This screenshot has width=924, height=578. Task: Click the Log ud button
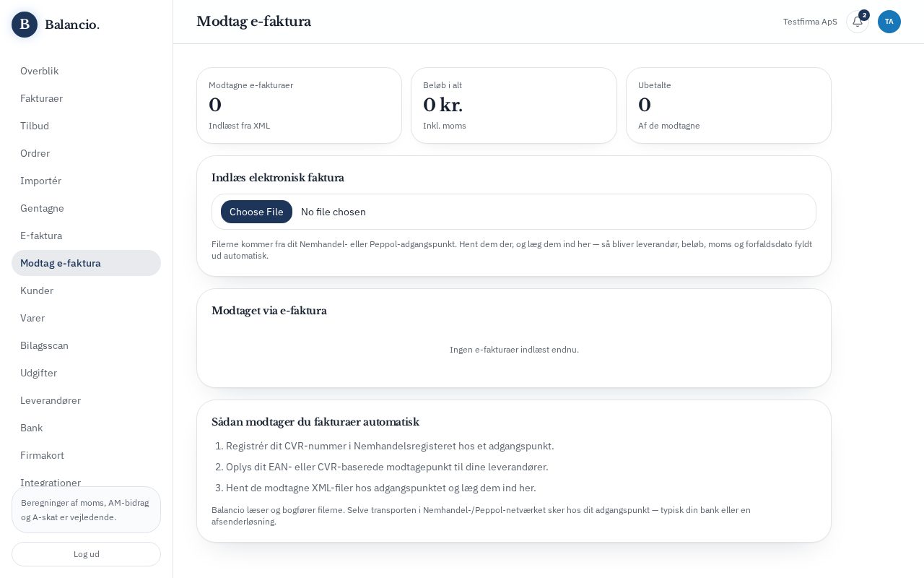[x=86, y=554]
